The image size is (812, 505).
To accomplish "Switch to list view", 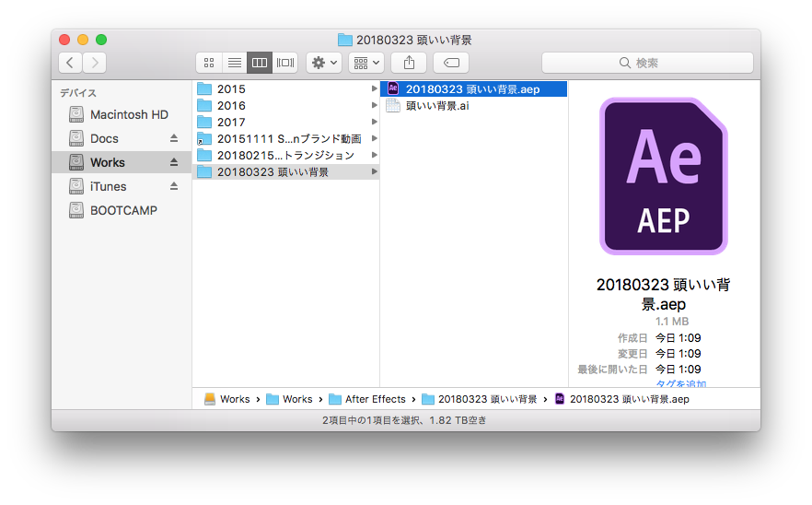I will (235, 63).
